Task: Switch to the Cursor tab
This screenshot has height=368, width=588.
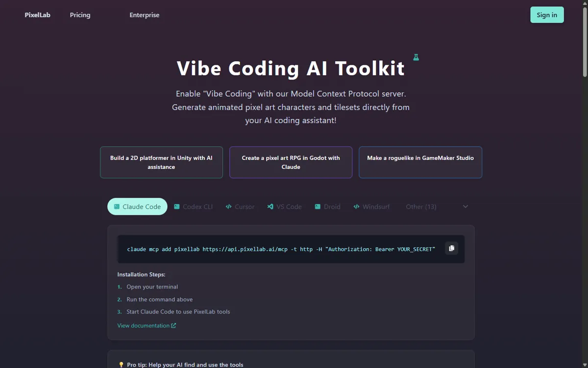Action: 240,207
